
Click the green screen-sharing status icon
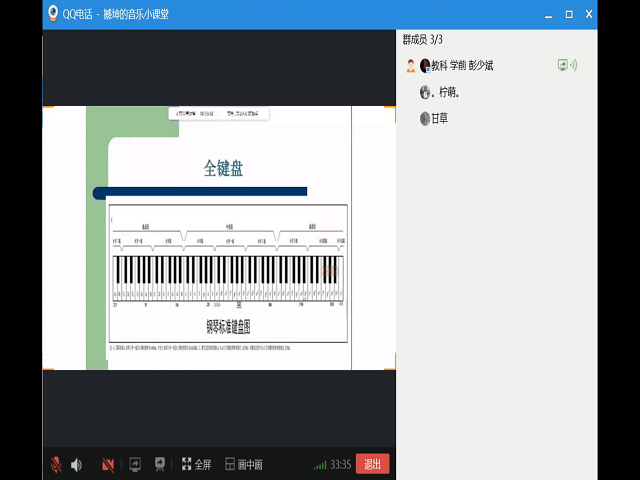point(563,65)
